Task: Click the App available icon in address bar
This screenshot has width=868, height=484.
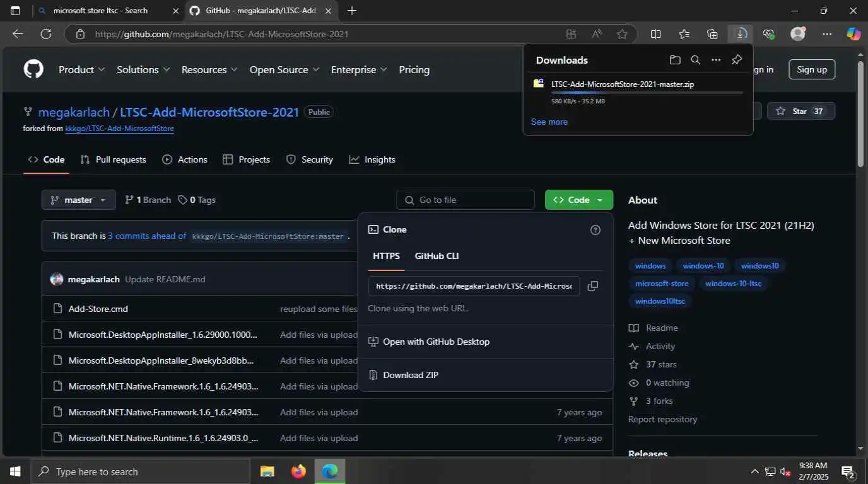Action: [x=571, y=34]
